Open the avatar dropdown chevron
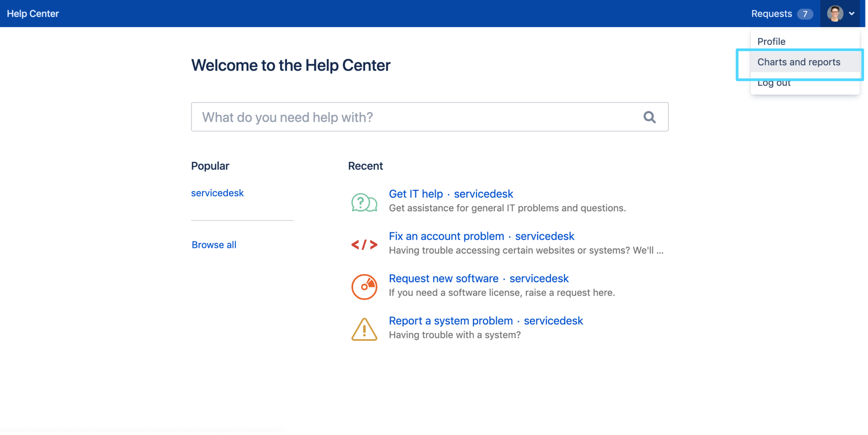Viewport: 868px width, 435px height. coord(852,14)
